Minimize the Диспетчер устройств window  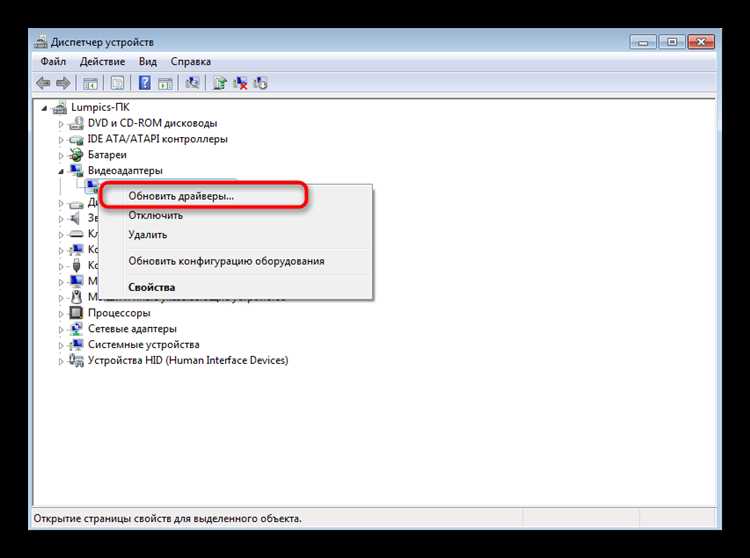coord(643,42)
